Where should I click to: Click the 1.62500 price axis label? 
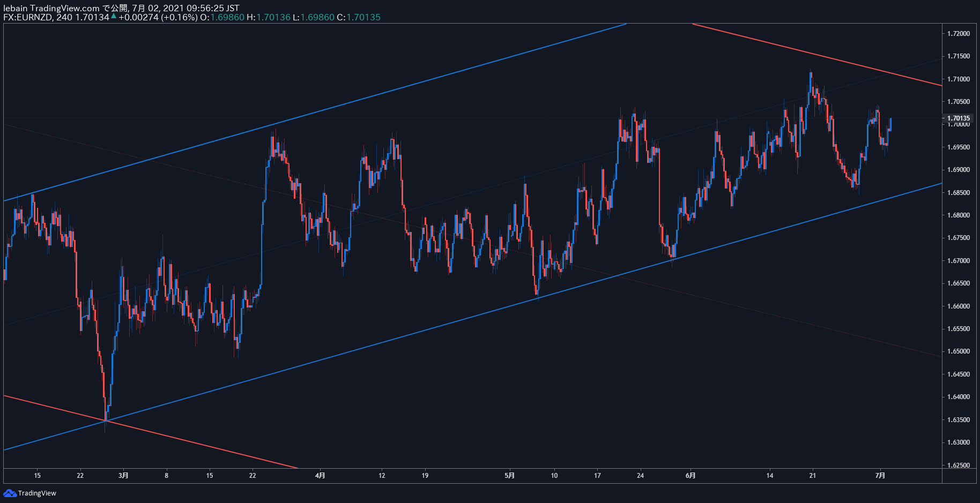[x=959, y=466]
